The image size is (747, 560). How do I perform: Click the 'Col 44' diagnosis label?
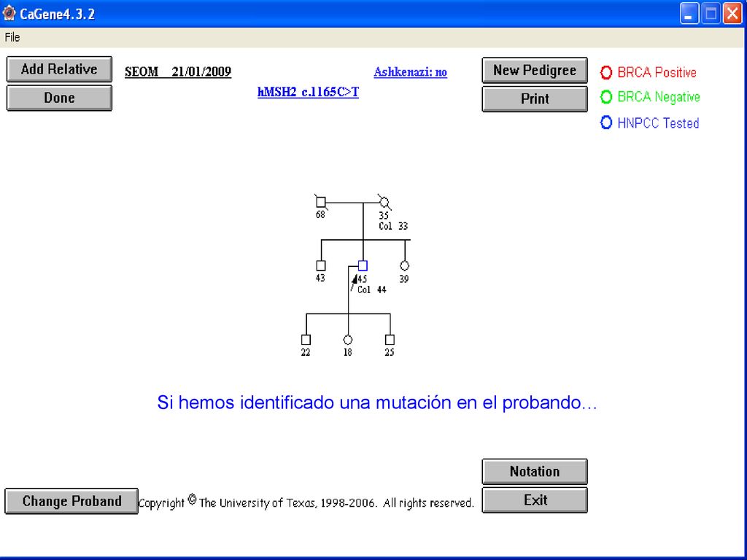pyautogui.click(x=371, y=289)
